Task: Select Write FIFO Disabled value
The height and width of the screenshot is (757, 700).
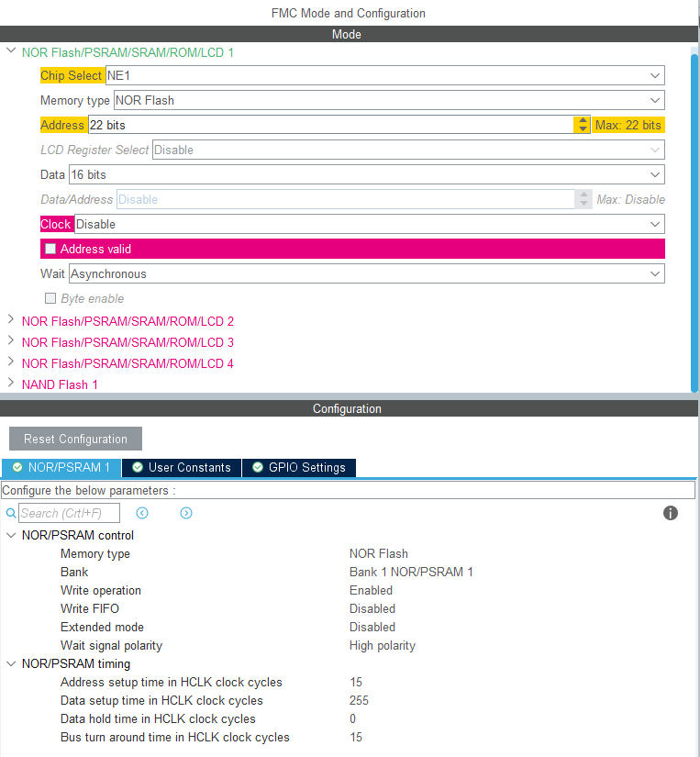Action: 372,608
